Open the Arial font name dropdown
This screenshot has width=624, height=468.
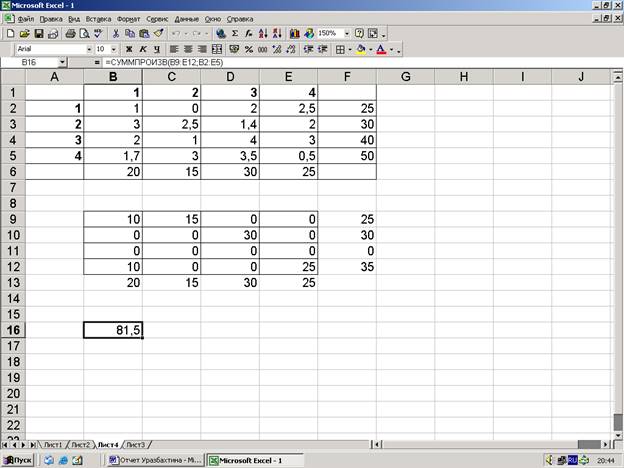pos(89,49)
